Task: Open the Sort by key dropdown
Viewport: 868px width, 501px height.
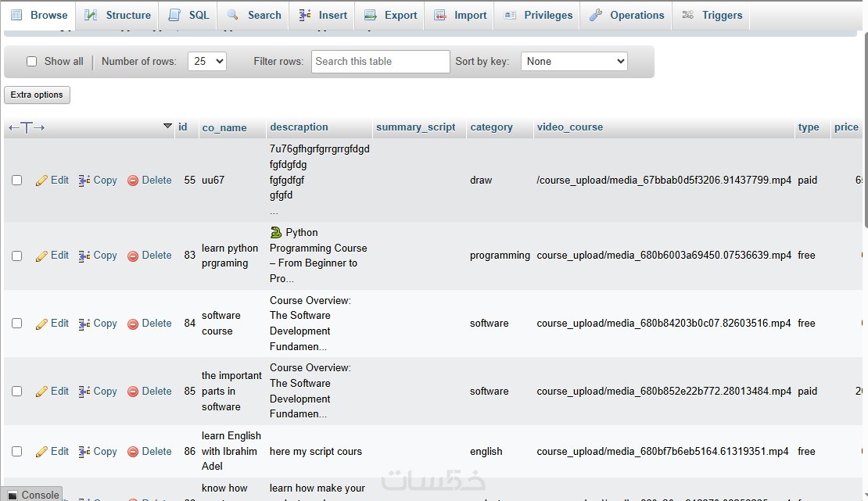Action: 574,62
